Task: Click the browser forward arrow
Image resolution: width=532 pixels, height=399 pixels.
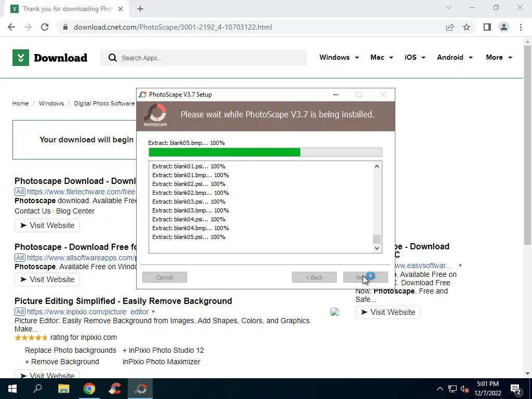Action: (x=28, y=27)
